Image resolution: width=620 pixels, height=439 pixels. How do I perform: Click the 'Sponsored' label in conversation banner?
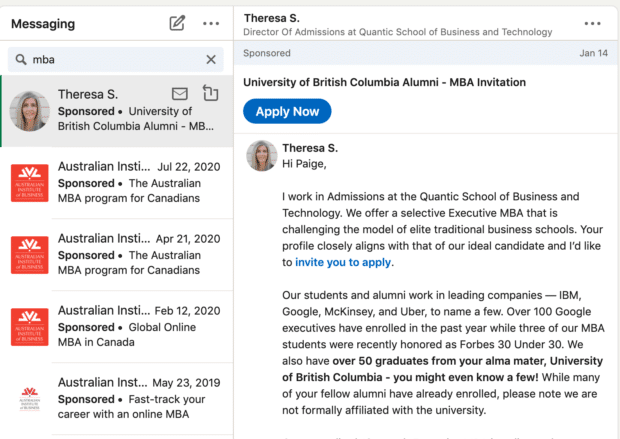click(x=267, y=53)
